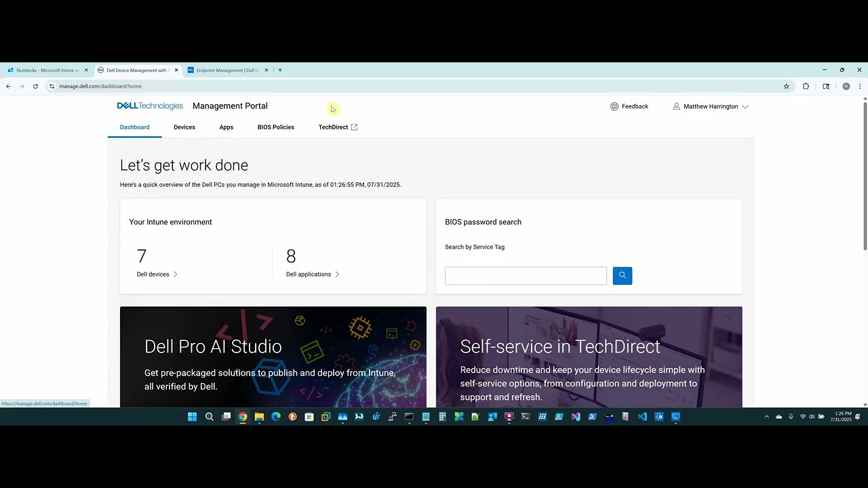The image size is (868, 488).
Task: Close the Endpoint Management Dell tab
Action: click(267, 70)
